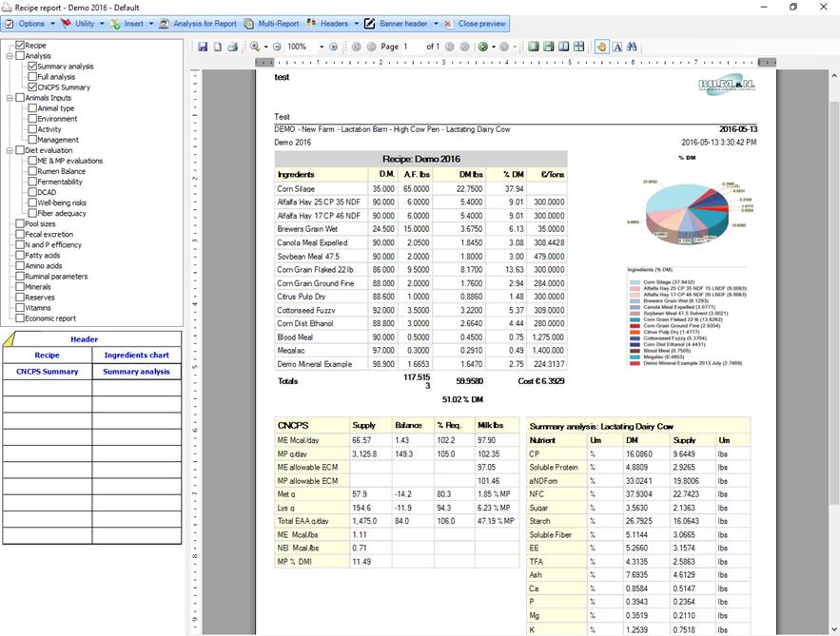Enable the Full analysis checkbox

pyautogui.click(x=32, y=77)
